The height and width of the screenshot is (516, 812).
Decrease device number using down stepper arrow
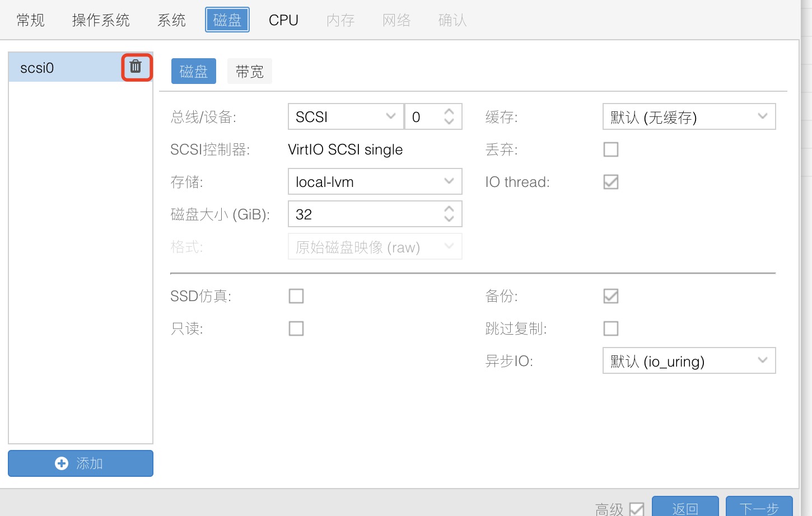(x=449, y=121)
